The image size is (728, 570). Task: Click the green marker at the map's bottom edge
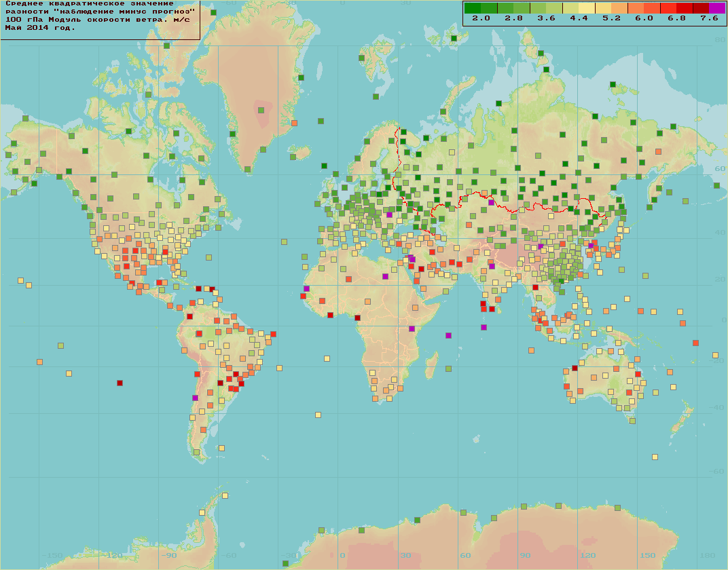(x=285, y=563)
